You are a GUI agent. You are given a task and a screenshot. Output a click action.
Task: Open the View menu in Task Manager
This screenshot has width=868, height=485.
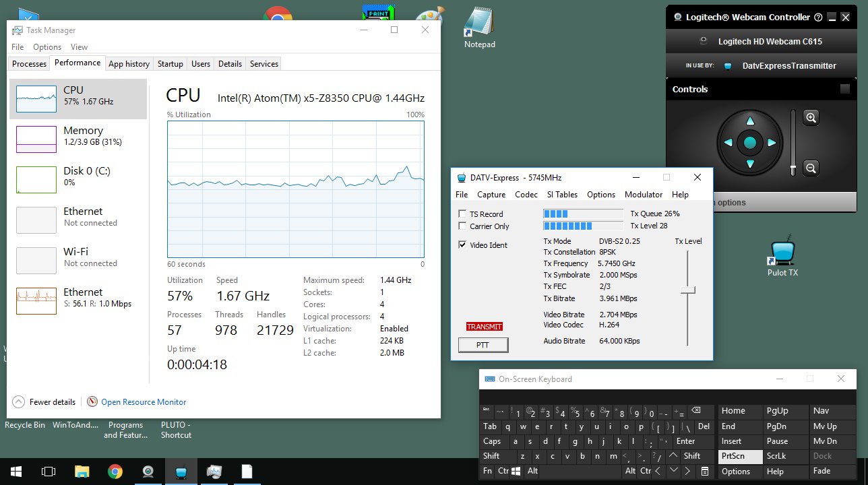pos(79,47)
